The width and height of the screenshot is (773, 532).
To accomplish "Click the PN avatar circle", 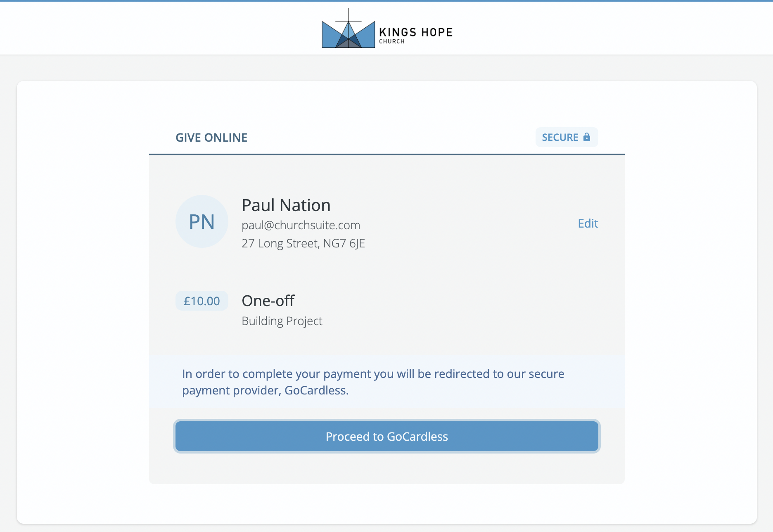I will pyautogui.click(x=202, y=221).
